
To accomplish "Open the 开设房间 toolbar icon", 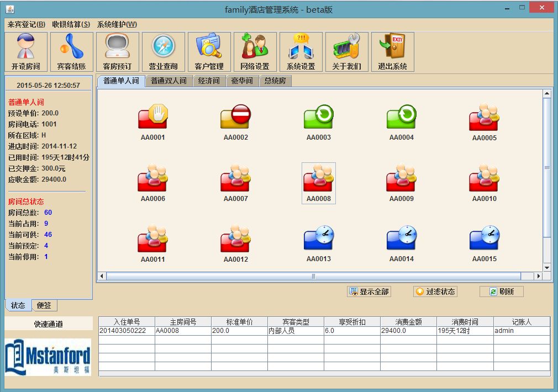I will 26,52.
